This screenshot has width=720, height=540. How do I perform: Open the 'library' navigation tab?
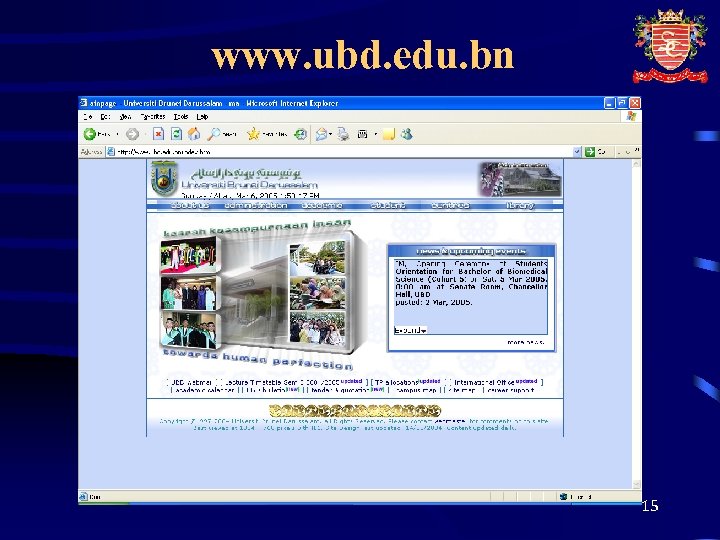520,205
